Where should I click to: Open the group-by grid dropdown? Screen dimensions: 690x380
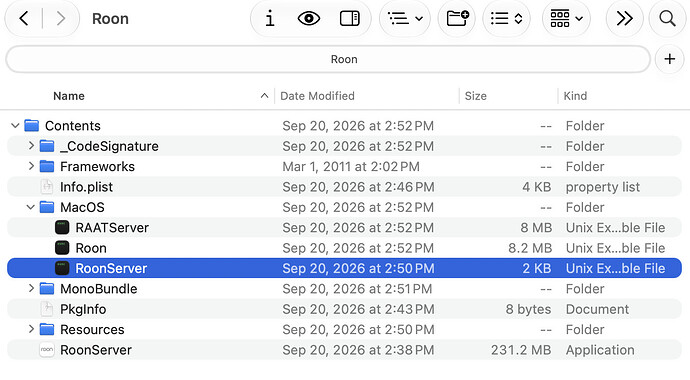pos(566,18)
